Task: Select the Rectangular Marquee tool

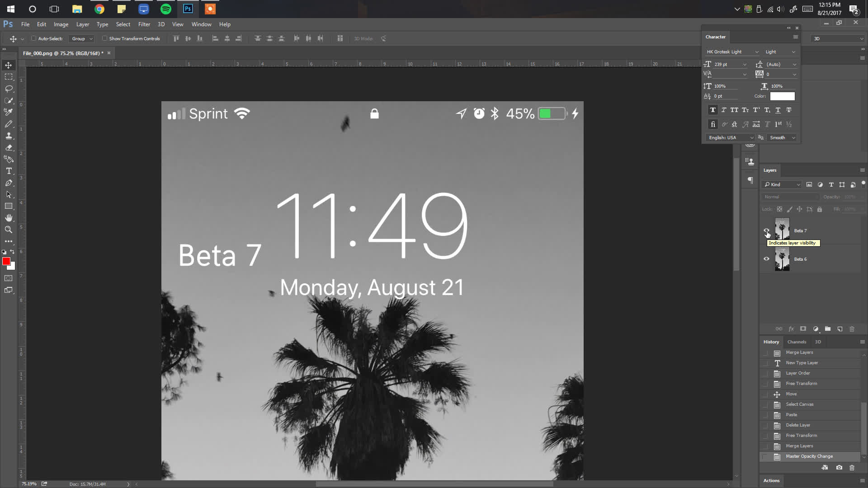Action: click(x=9, y=77)
